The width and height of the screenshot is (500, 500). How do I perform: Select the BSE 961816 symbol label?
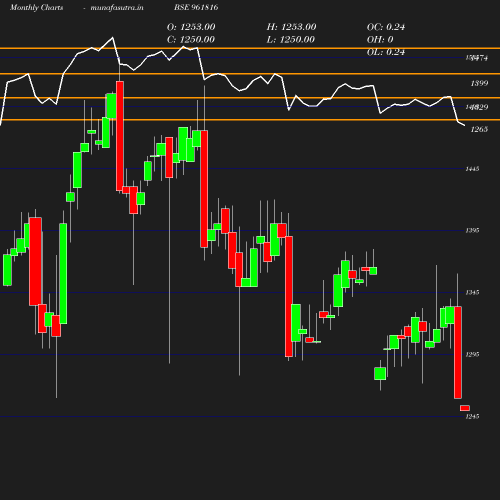point(196,7)
